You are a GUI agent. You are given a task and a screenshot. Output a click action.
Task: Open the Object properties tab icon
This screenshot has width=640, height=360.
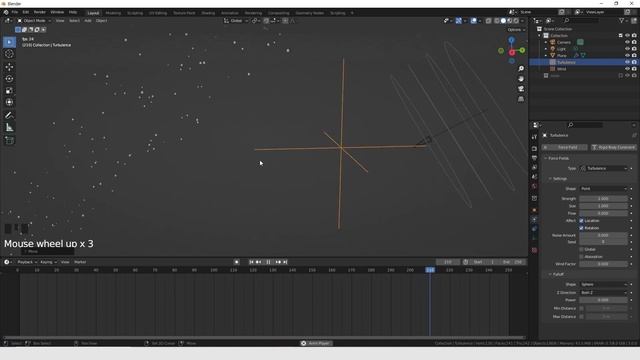(x=534, y=210)
